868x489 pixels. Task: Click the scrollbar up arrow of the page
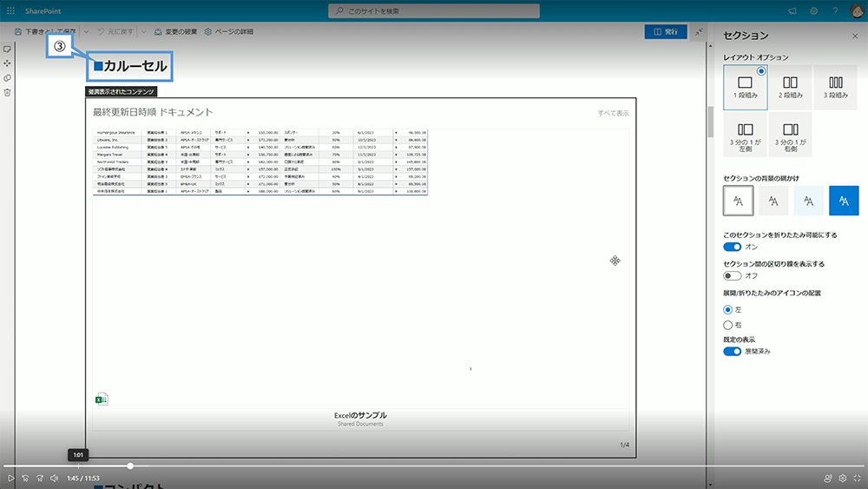pos(710,46)
